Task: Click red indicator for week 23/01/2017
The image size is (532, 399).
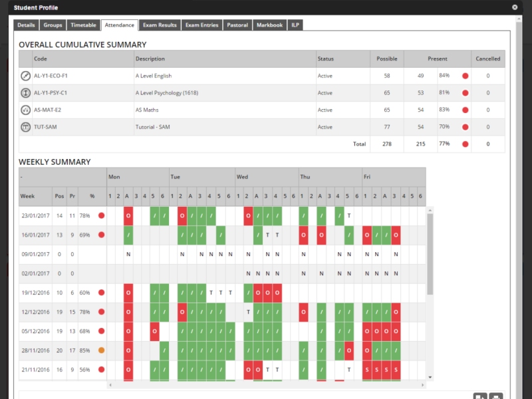Action: tap(102, 215)
